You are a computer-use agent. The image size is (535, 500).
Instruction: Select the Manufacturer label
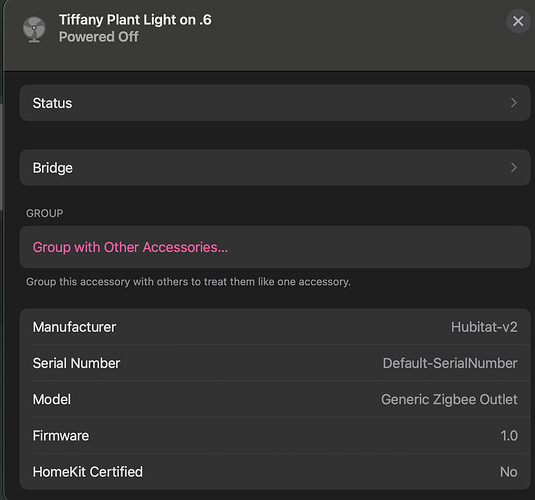[x=74, y=327]
